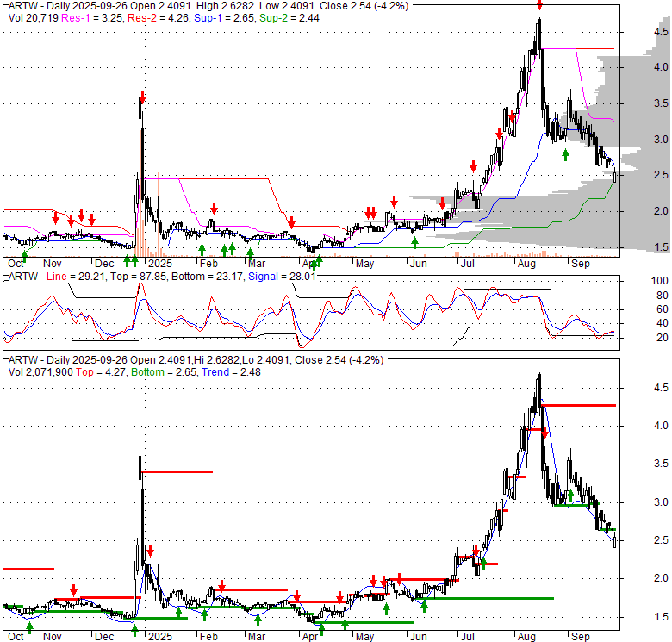Click green buy arrow under late-August candles, top chart
672x642 pixels.
click(565, 155)
